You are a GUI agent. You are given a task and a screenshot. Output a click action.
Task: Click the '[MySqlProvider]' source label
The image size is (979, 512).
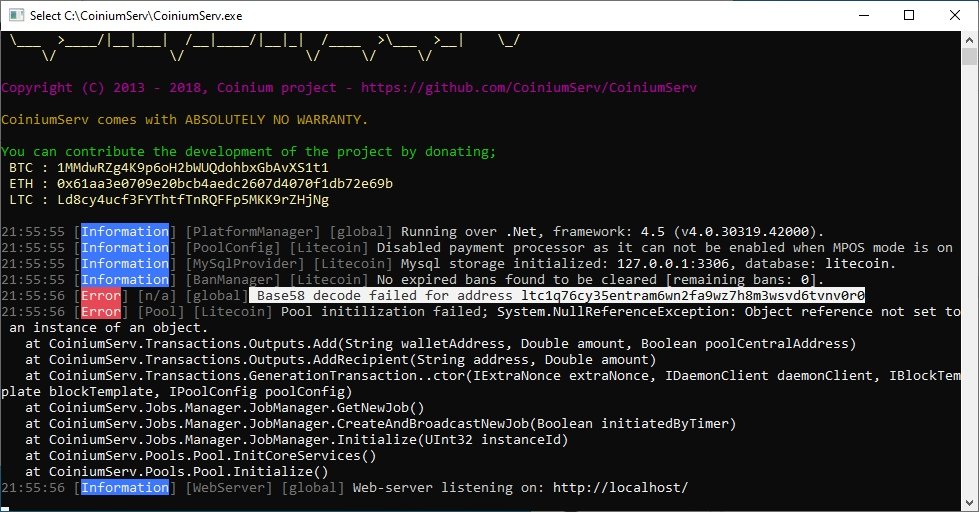[245, 263]
